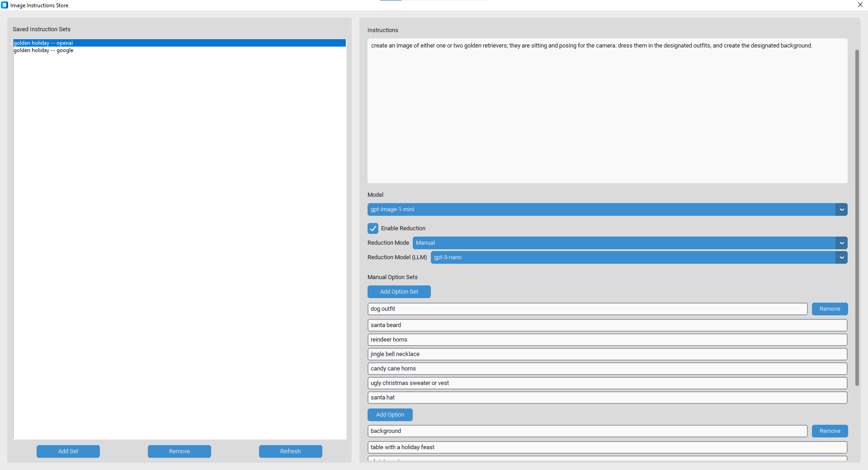Click Remove below the saved sets list

coord(179,451)
